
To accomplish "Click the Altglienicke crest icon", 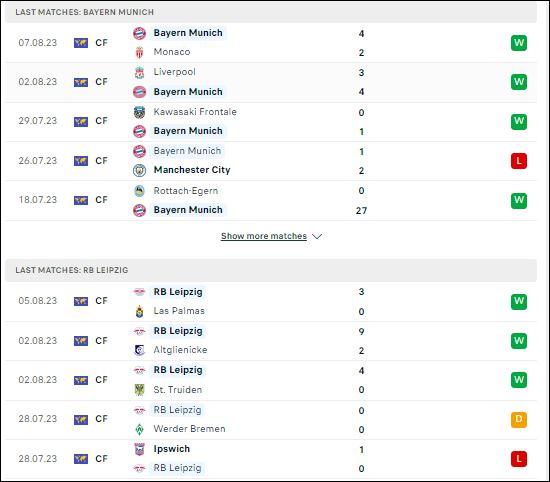I will tap(139, 350).
